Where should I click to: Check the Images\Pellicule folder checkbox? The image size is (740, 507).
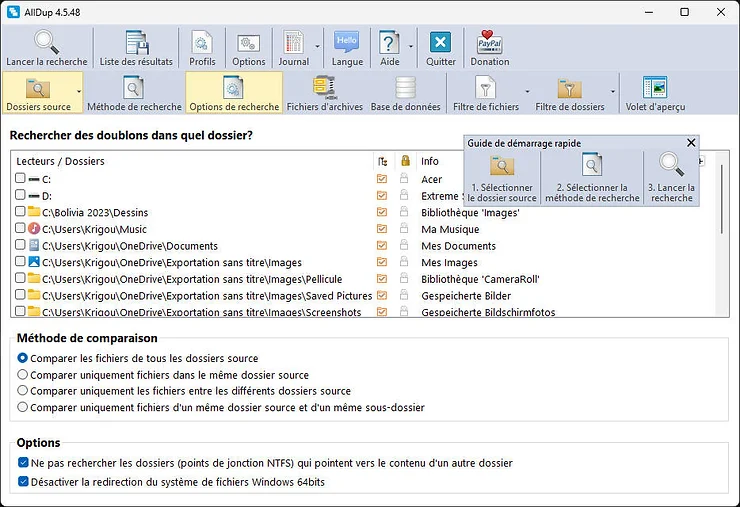20,278
